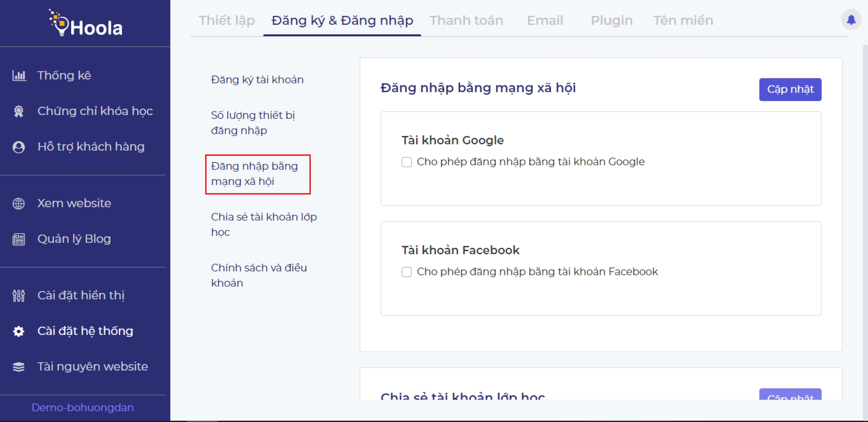The height and width of the screenshot is (422, 868).
Task: Open the Plugin tab
Action: [611, 20]
